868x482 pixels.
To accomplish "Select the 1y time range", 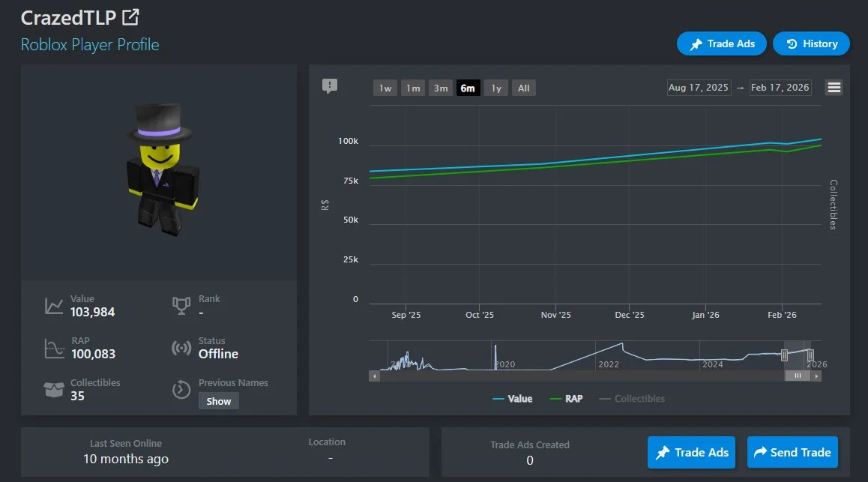I will pos(495,88).
